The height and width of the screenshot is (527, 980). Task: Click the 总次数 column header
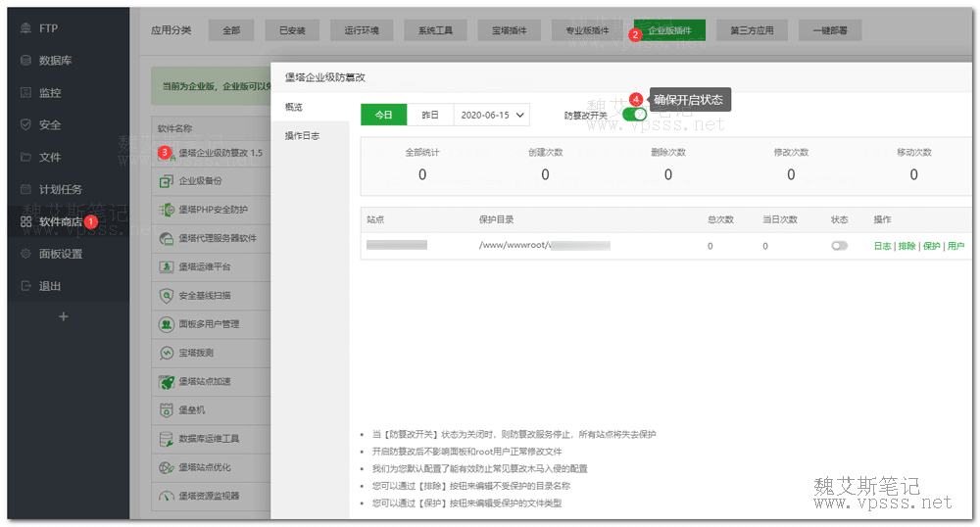click(720, 219)
